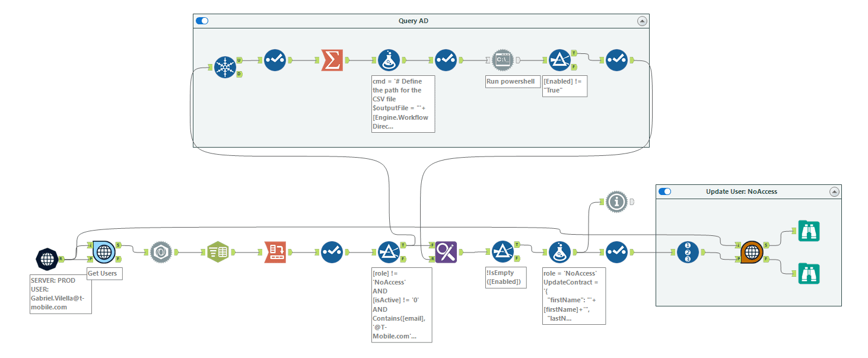The width and height of the screenshot is (868, 358).
Task: Select the upper Browse binoculars tool
Action: pyautogui.click(x=808, y=230)
